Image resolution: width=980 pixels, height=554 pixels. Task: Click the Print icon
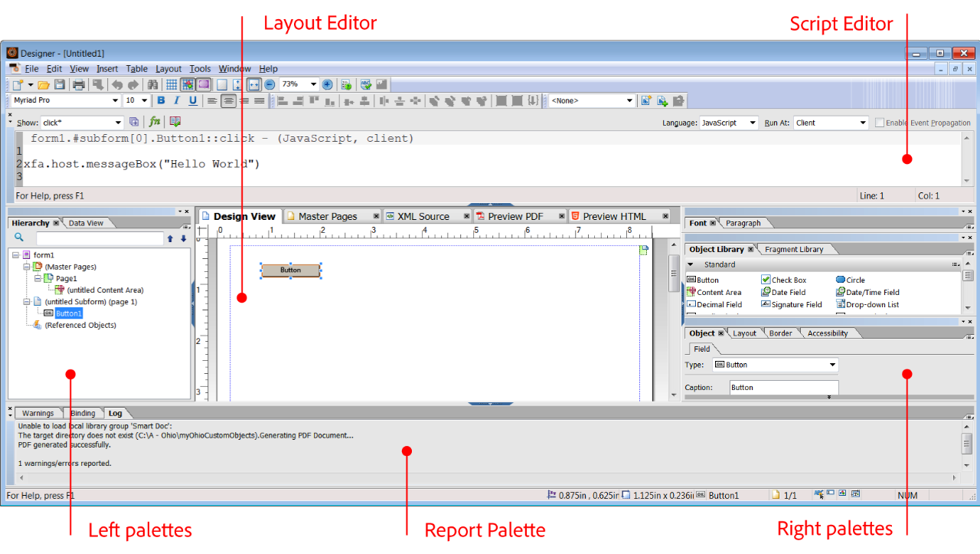tap(80, 85)
